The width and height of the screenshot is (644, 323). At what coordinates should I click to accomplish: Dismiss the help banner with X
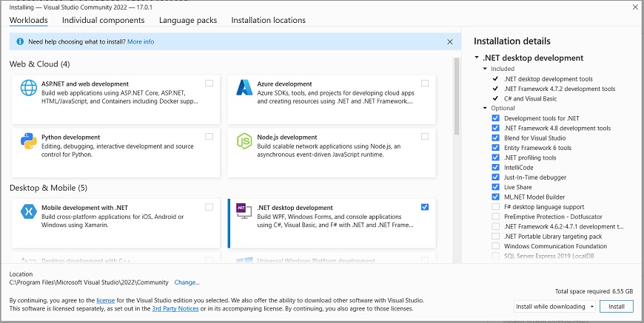coord(450,42)
